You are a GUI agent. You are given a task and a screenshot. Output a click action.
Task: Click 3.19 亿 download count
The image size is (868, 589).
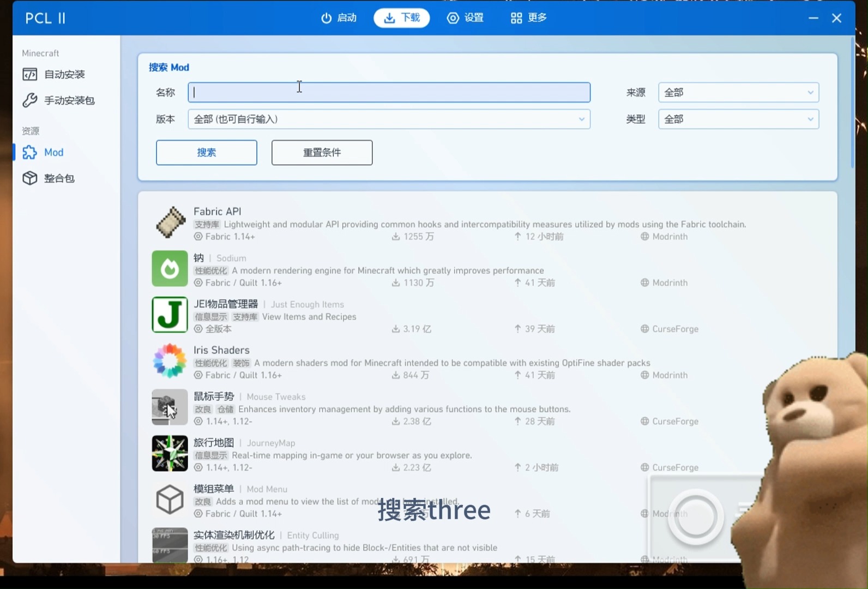411,329
